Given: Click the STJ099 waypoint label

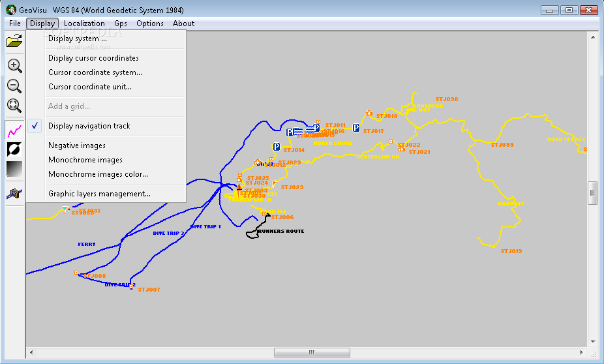Looking at the screenshot, I should coord(502,145).
